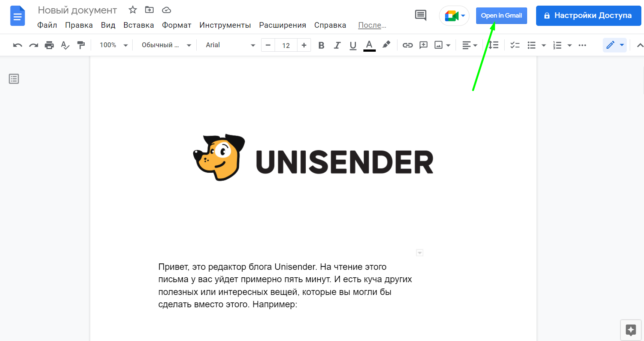
Task: Insert a checklist
Action: tap(515, 45)
